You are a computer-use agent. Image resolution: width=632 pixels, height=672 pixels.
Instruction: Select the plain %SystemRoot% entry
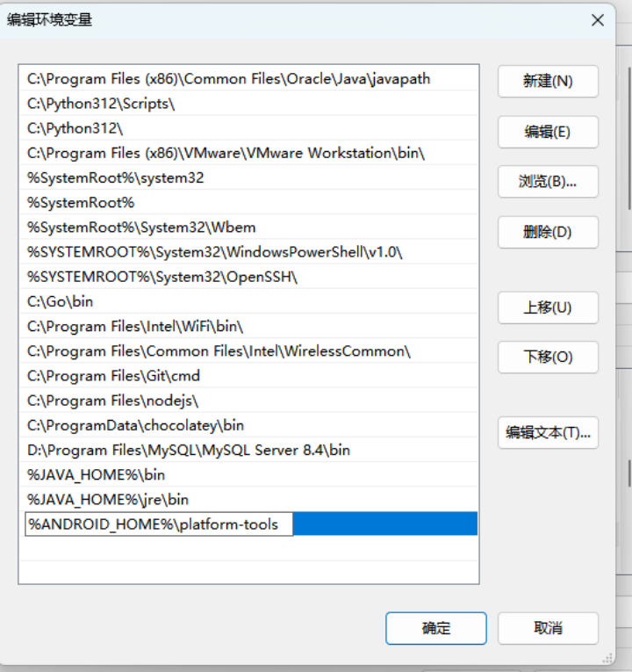click(x=248, y=202)
